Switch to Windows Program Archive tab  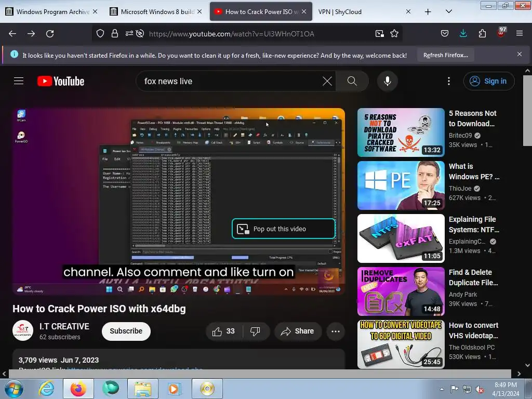pyautogui.click(x=52, y=11)
